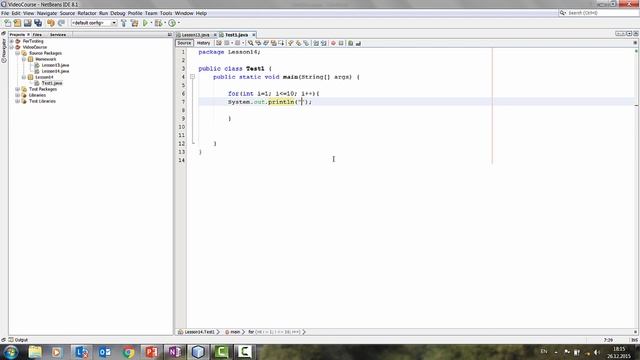Toggle the Rectangular Selection icon
The width and height of the screenshot is (640, 360).
281,43
